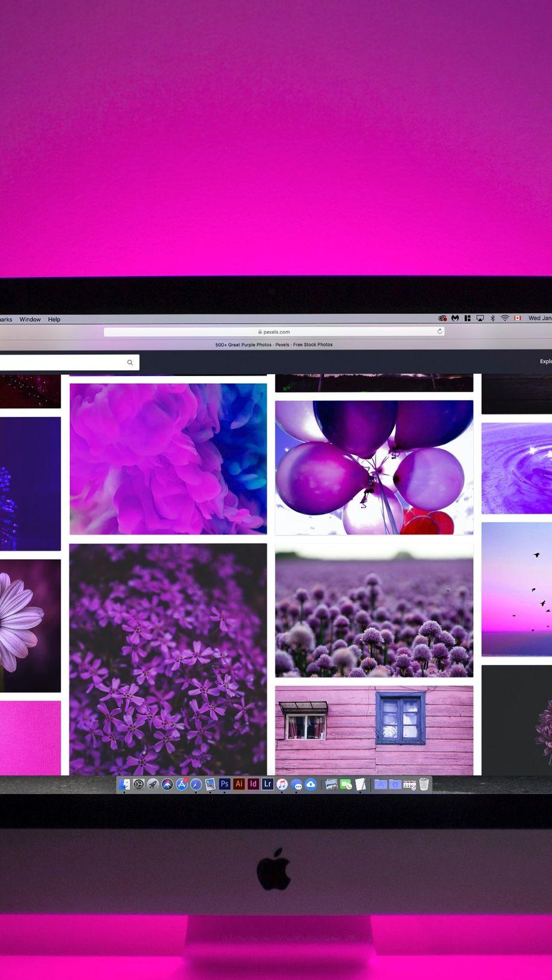Launch Launchpad rocket icon in dock

[153, 784]
